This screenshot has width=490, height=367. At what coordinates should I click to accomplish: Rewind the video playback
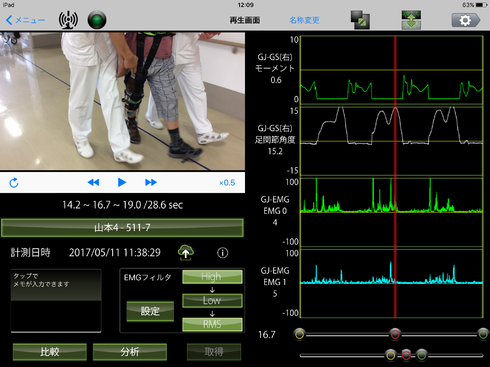coord(93,182)
